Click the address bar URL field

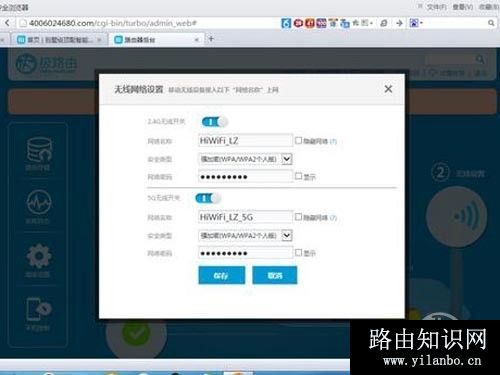click(147, 23)
